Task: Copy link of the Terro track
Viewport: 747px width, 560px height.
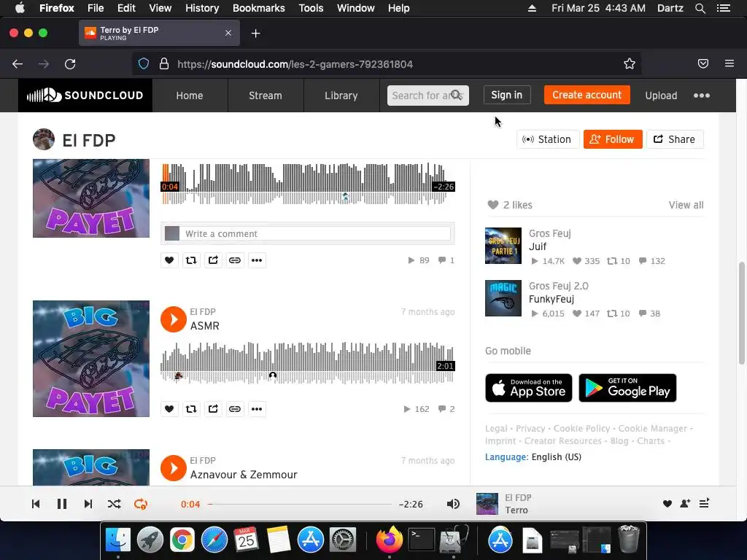Action: pos(235,260)
